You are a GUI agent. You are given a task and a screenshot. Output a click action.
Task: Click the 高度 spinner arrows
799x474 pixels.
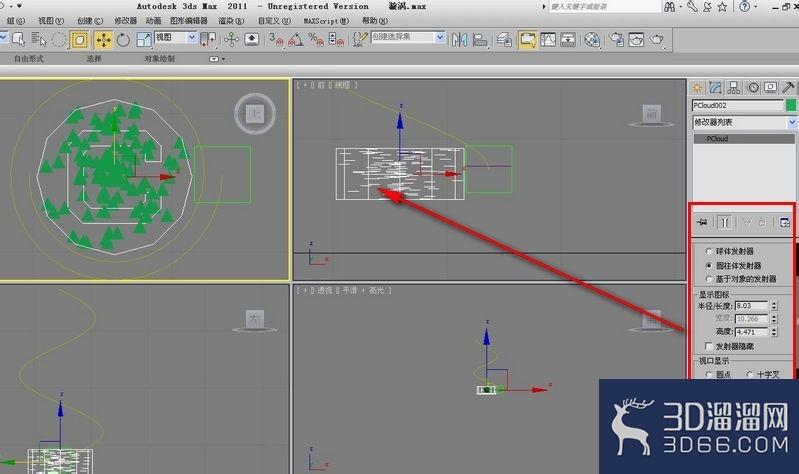pyautogui.click(x=774, y=332)
